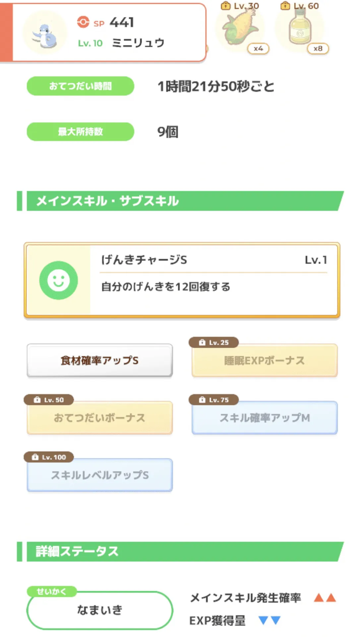Tap the red up arrows for メインスキル発生確率

pos(325,598)
